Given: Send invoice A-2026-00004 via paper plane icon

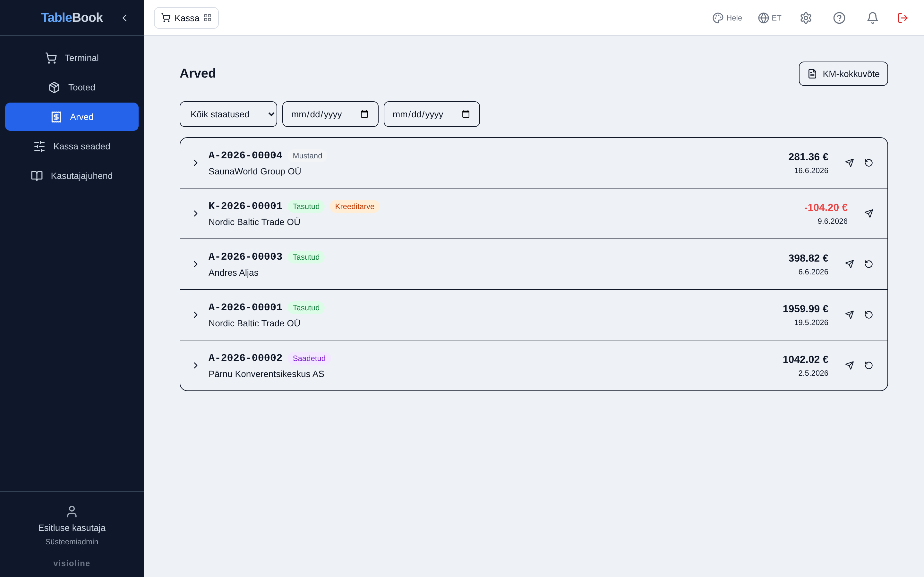Looking at the screenshot, I should coord(849,163).
